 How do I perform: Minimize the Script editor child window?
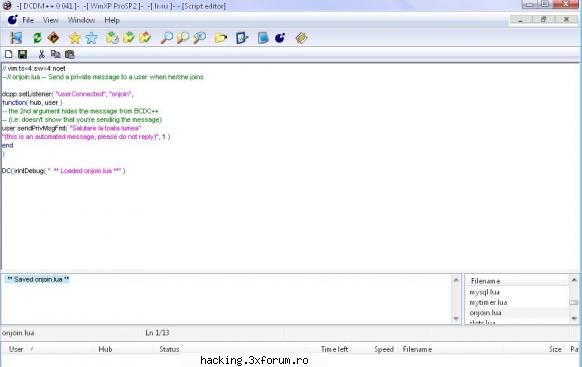pos(520,20)
